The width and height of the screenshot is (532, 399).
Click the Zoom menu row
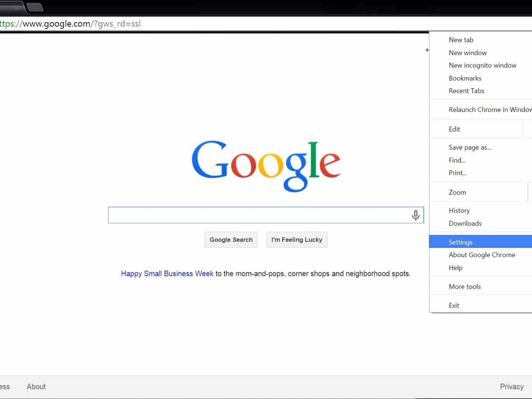[481, 192]
